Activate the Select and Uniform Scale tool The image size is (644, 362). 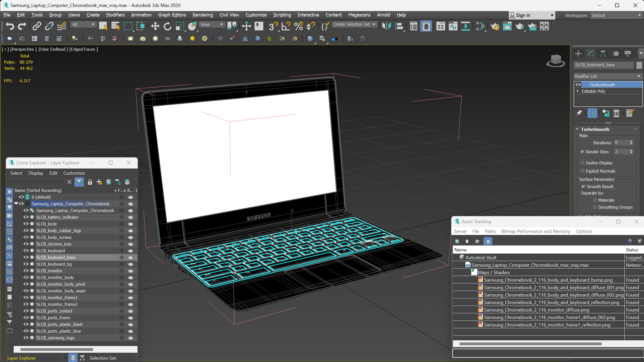(180, 26)
